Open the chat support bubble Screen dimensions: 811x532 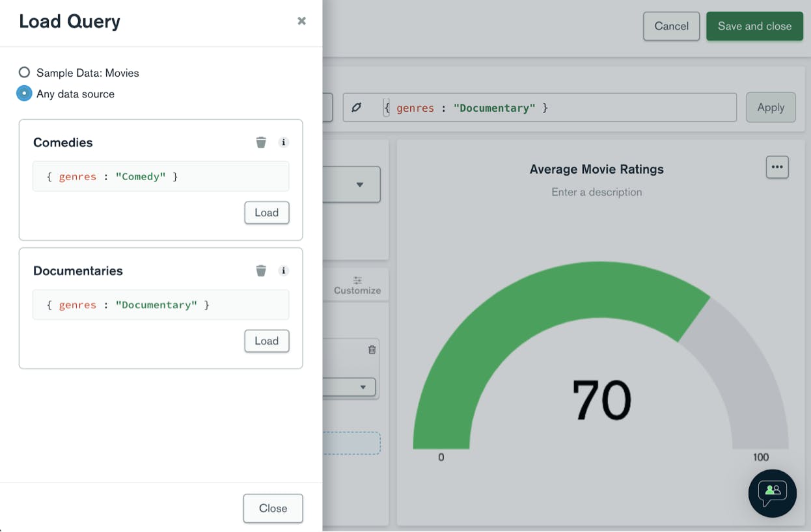click(773, 494)
